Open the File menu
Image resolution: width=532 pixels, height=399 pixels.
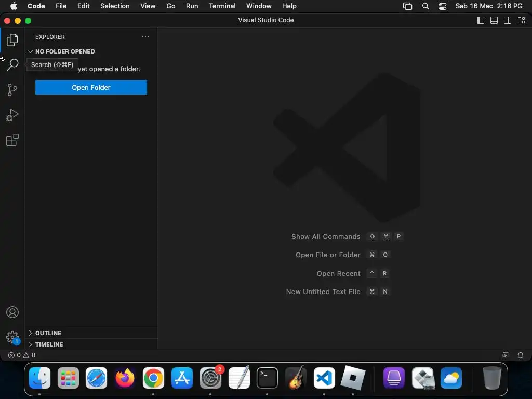click(x=61, y=6)
